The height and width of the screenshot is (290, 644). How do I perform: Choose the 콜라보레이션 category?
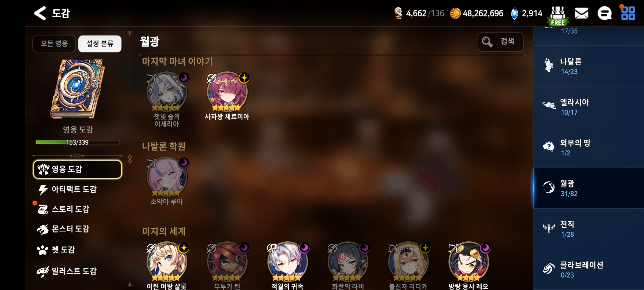589,270
